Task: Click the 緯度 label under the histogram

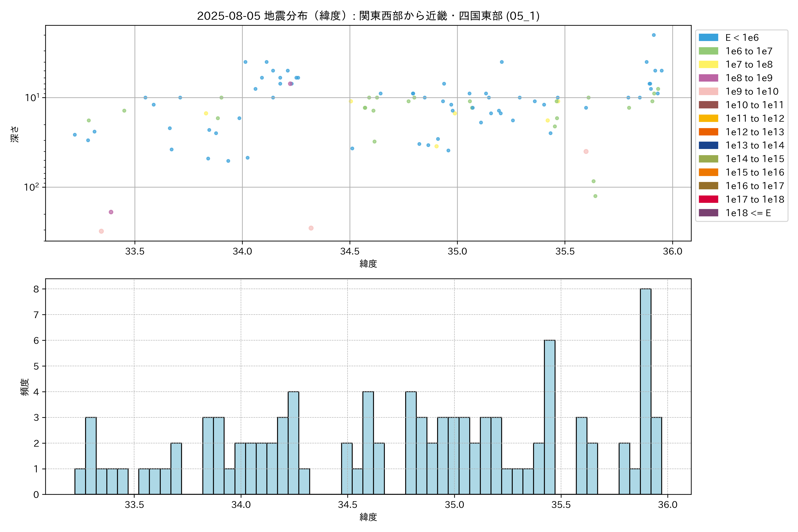Action: pos(368,517)
